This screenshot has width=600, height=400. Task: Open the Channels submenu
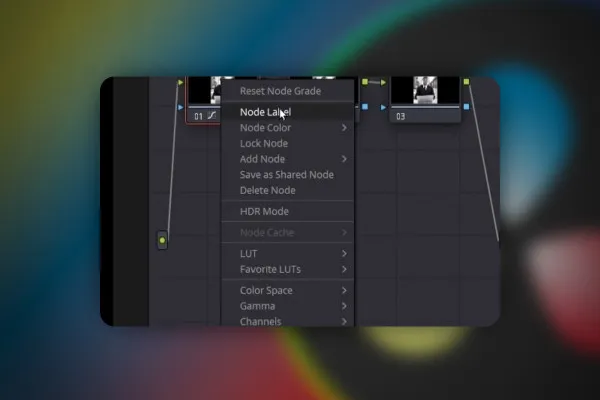point(288,321)
